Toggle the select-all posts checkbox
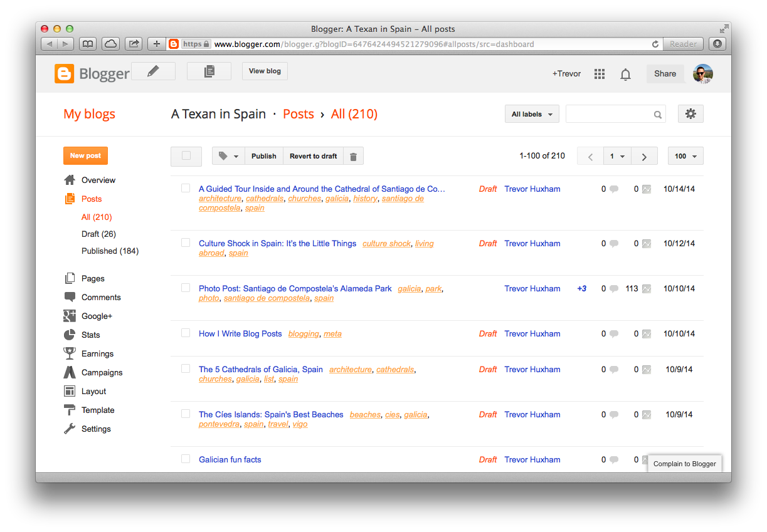Screen dimensions: 767x532 pos(186,156)
